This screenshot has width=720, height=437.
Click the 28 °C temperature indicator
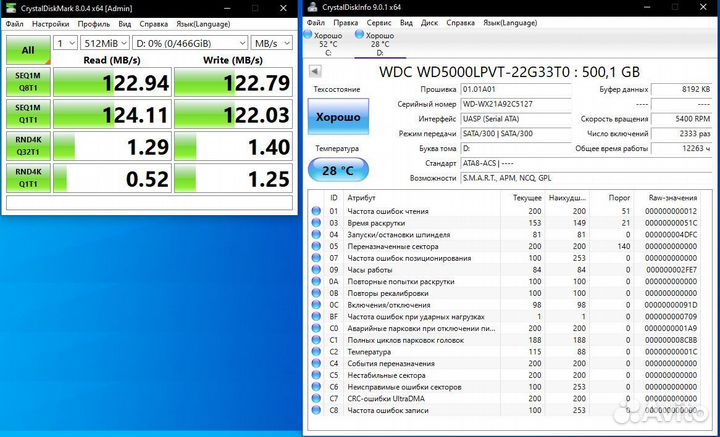(x=338, y=170)
